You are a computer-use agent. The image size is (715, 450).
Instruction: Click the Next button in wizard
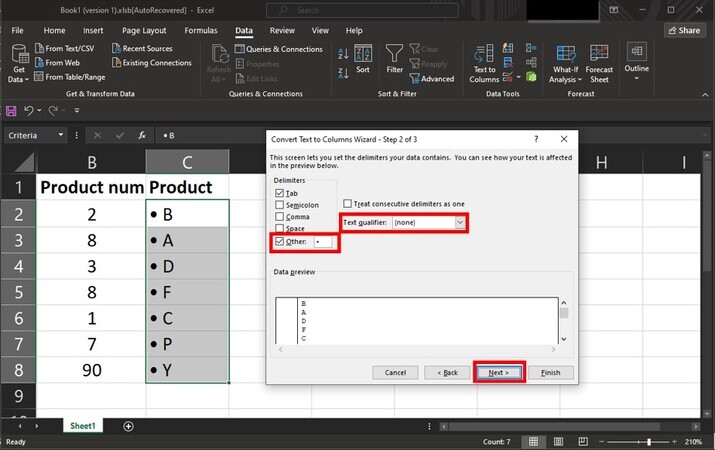(x=498, y=372)
